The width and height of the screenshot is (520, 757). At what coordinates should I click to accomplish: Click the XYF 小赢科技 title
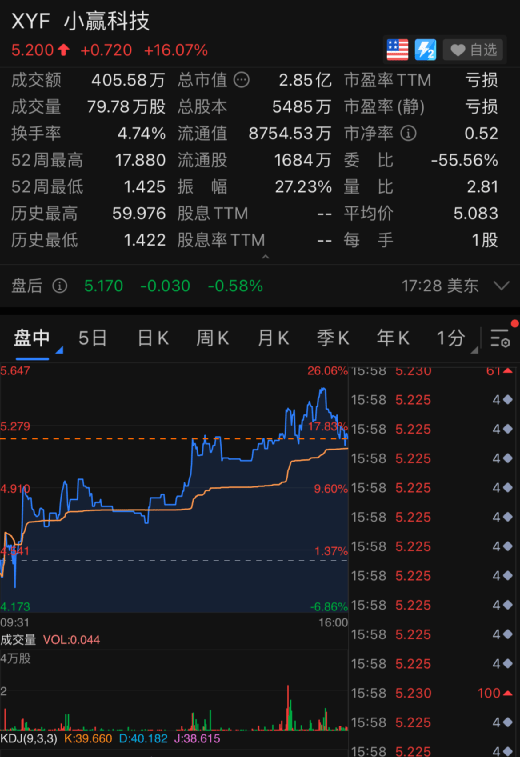click(81, 21)
